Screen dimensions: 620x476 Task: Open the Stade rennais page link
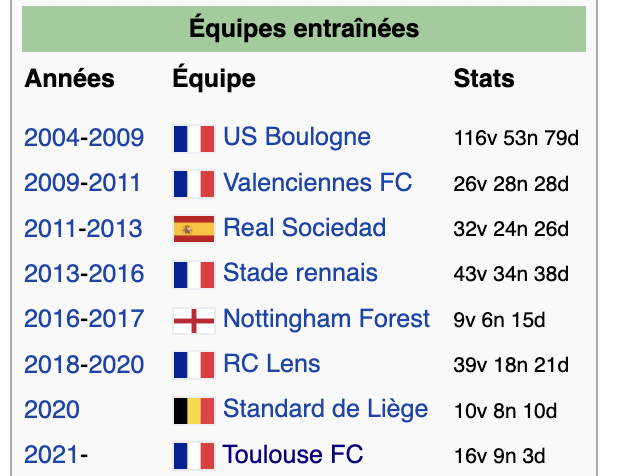click(x=300, y=273)
